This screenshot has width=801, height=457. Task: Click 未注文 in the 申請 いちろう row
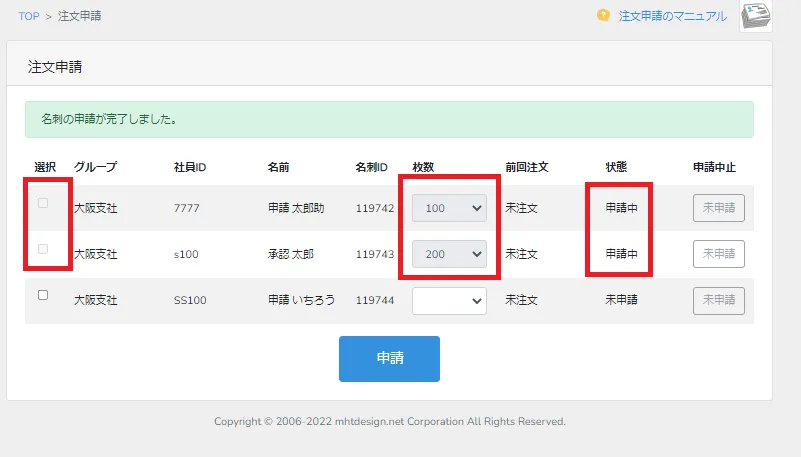tap(521, 300)
